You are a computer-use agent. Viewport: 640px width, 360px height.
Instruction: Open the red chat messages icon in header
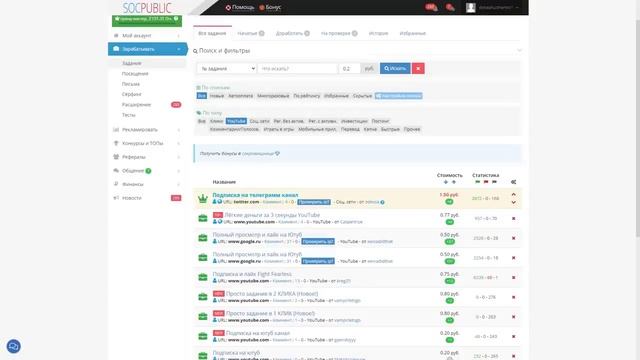point(450,7)
